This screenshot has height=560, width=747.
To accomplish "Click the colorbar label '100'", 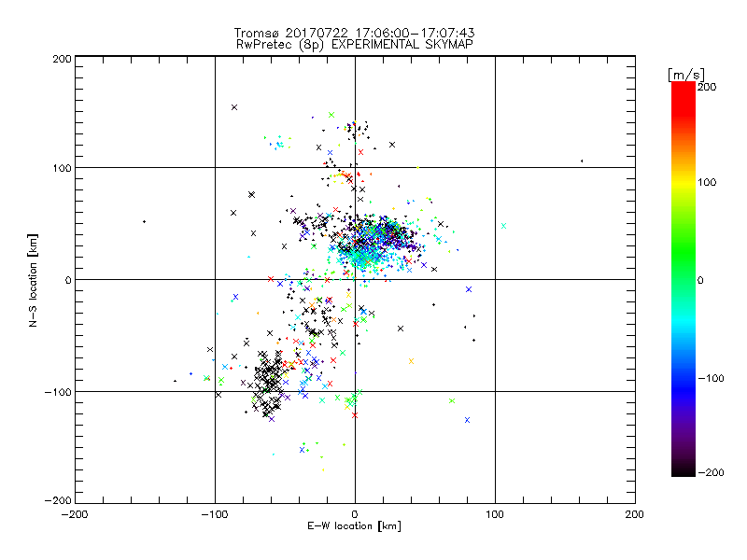I will pyautogui.click(x=707, y=182).
